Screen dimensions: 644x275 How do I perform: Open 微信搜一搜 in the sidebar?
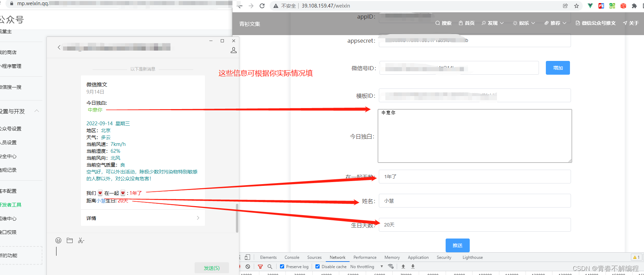tap(10, 87)
